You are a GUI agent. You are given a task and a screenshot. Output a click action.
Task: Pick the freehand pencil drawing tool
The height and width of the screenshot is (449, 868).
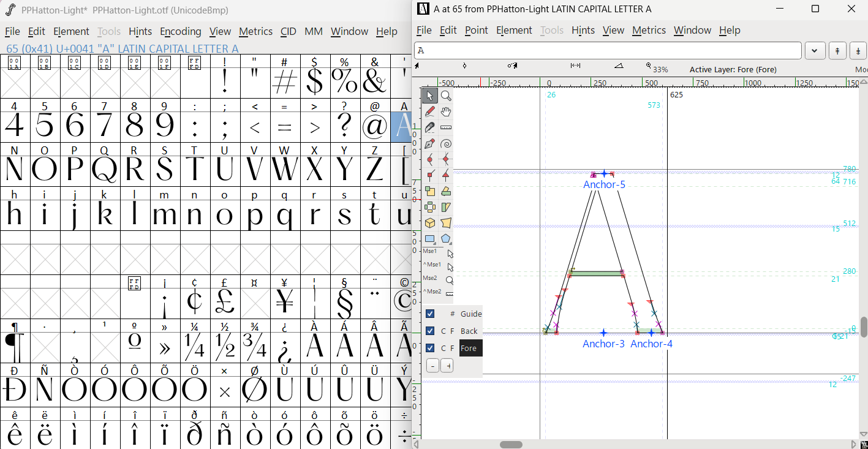430,111
